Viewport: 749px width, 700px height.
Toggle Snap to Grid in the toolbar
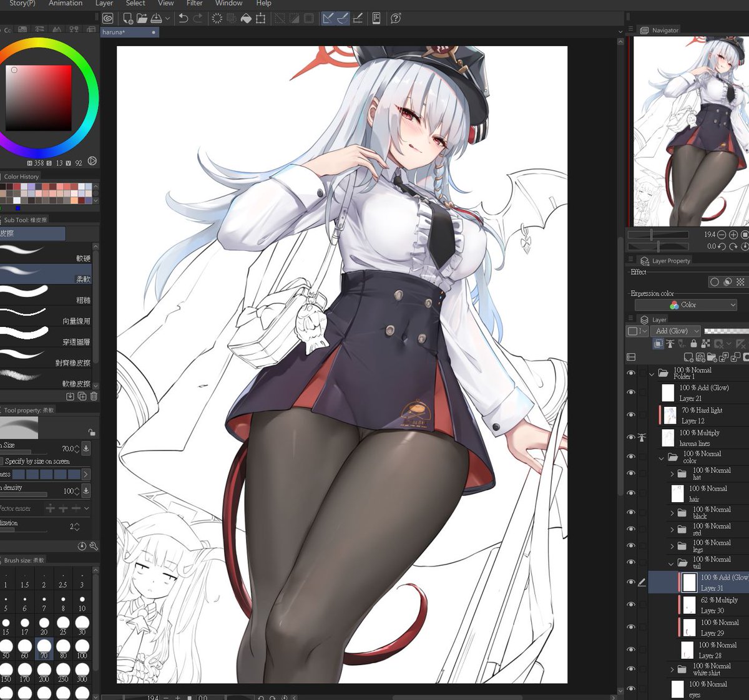click(x=358, y=19)
